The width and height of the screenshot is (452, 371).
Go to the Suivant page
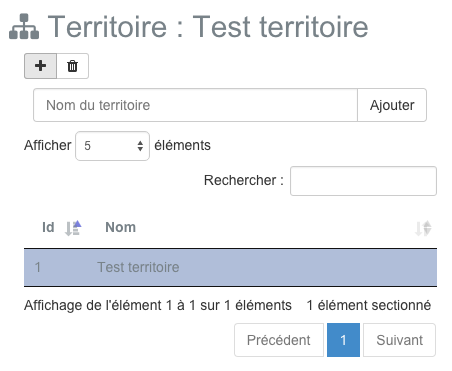[399, 340]
